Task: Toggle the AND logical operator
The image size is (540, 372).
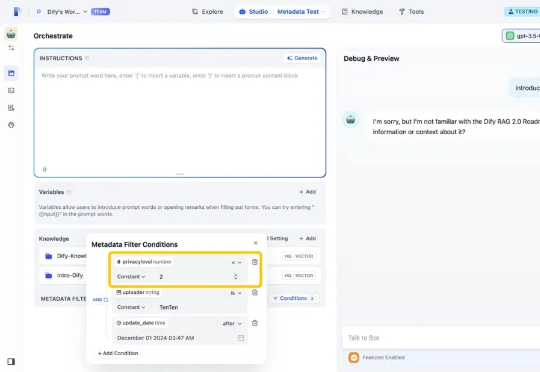Action: tap(100, 300)
